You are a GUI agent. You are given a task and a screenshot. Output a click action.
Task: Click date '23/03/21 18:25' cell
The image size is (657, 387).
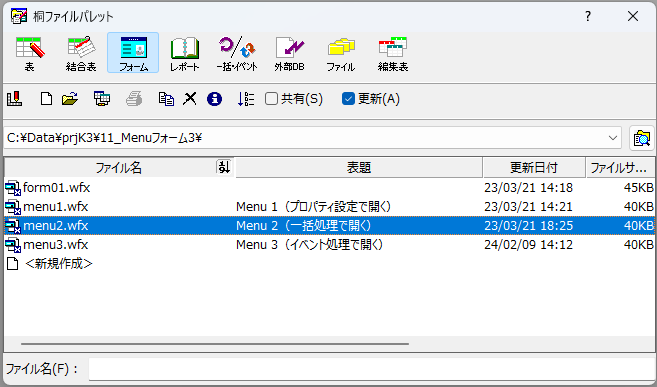tap(528, 226)
